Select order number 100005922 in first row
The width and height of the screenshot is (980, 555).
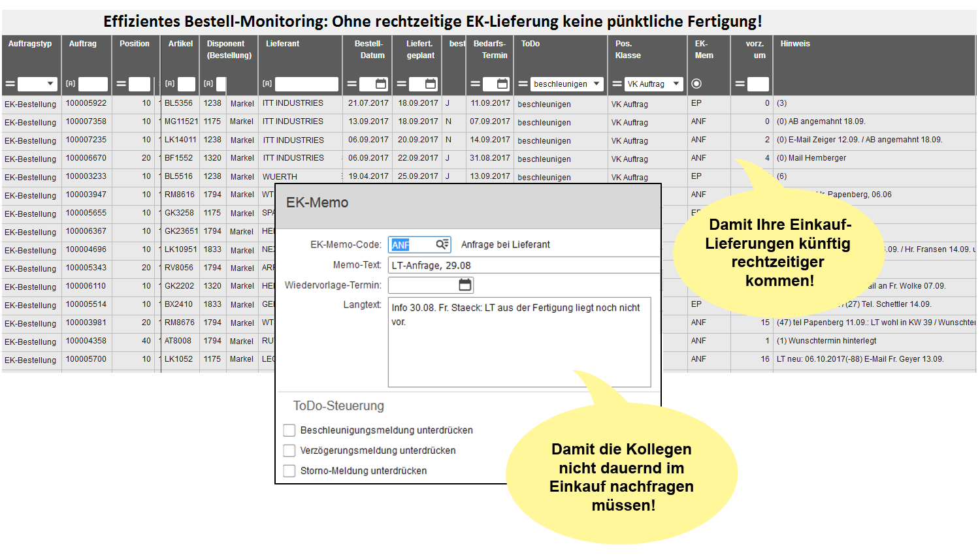pos(86,103)
